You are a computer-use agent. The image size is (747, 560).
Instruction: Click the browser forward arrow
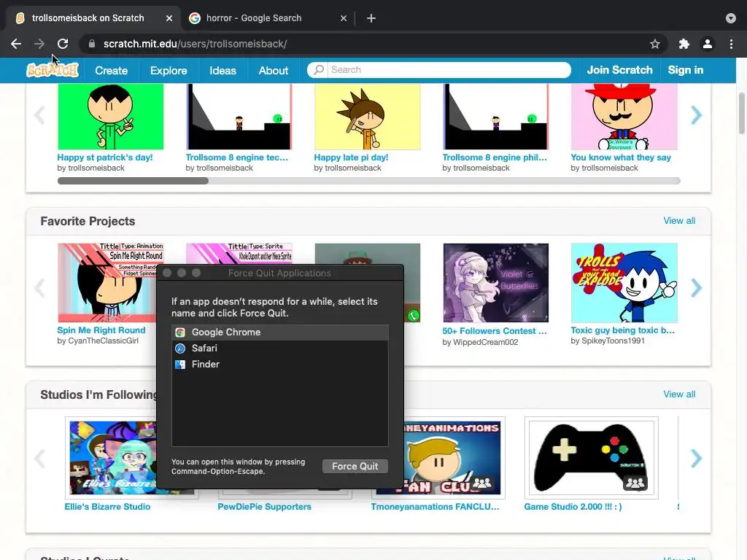[x=39, y=44]
